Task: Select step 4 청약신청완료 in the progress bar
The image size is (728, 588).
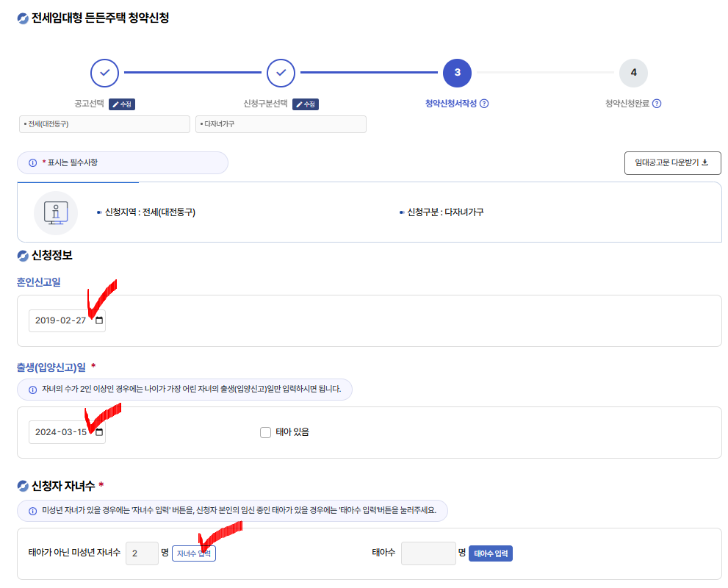Action: coord(633,73)
